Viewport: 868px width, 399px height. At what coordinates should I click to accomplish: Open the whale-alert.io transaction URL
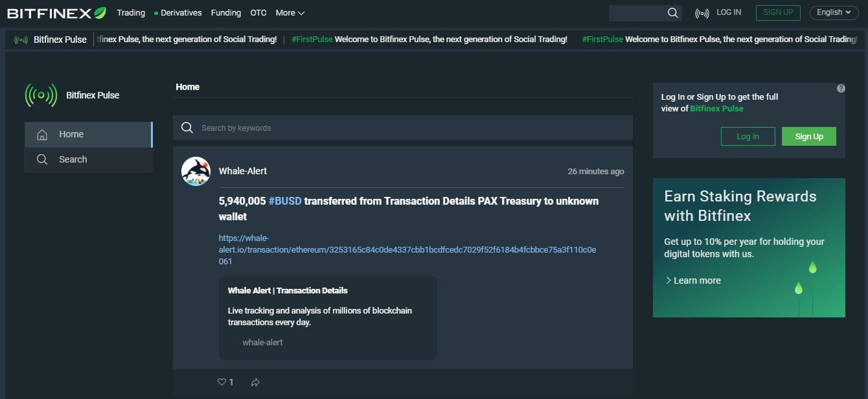pyautogui.click(x=407, y=249)
